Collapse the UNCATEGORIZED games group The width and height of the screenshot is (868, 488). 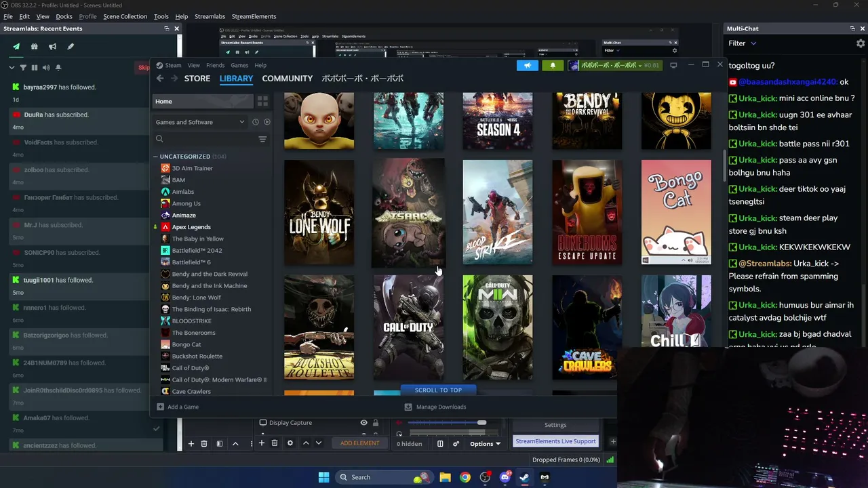155,157
